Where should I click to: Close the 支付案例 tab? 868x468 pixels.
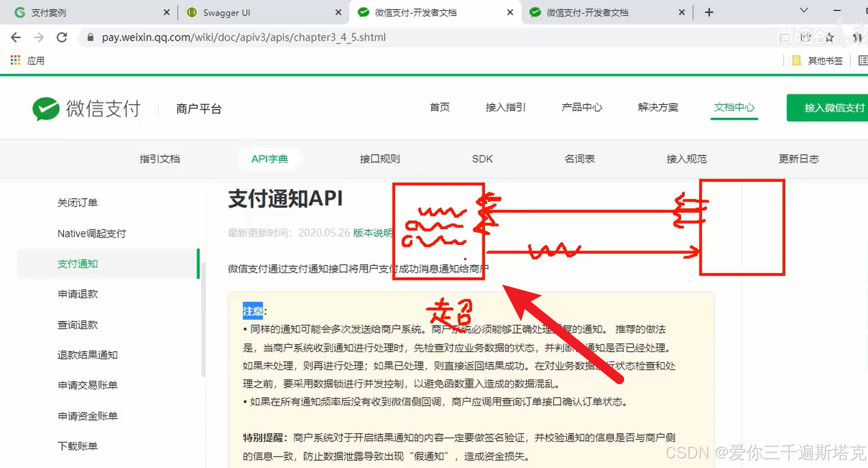pyautogui.click(x=166, y=12)
